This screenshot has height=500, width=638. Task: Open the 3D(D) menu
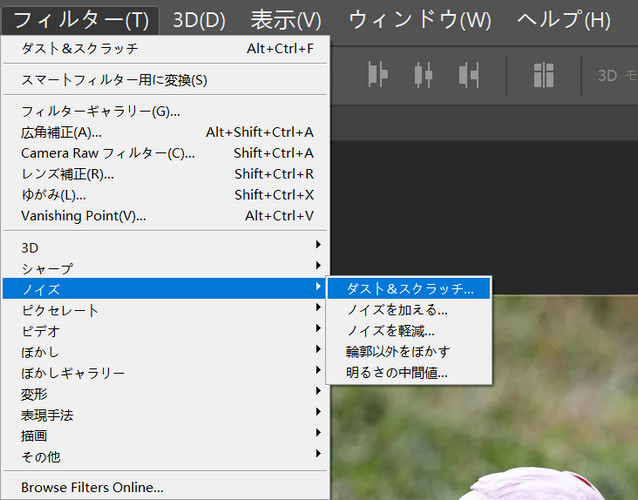199,20
